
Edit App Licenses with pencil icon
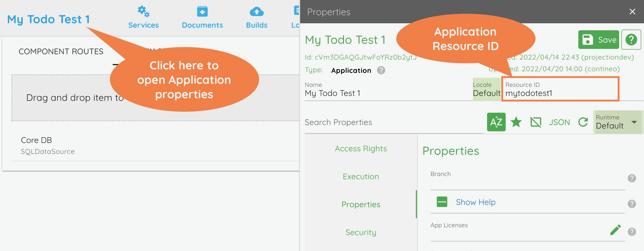click(x=615, y=230)
